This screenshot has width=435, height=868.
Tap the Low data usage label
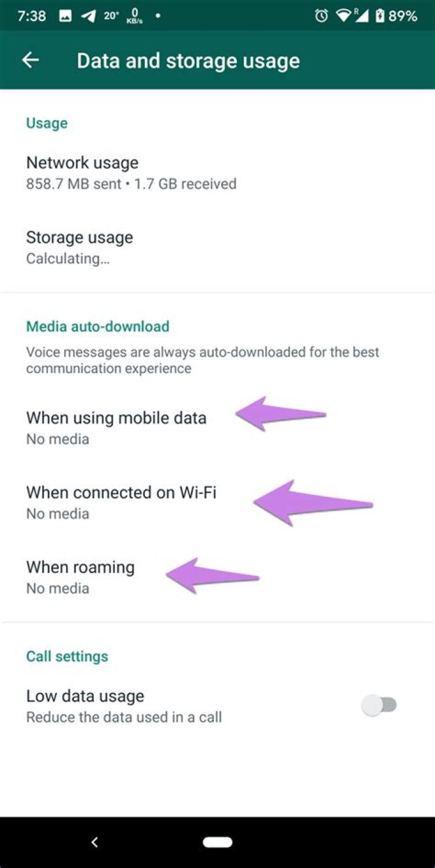click(85, 696)
